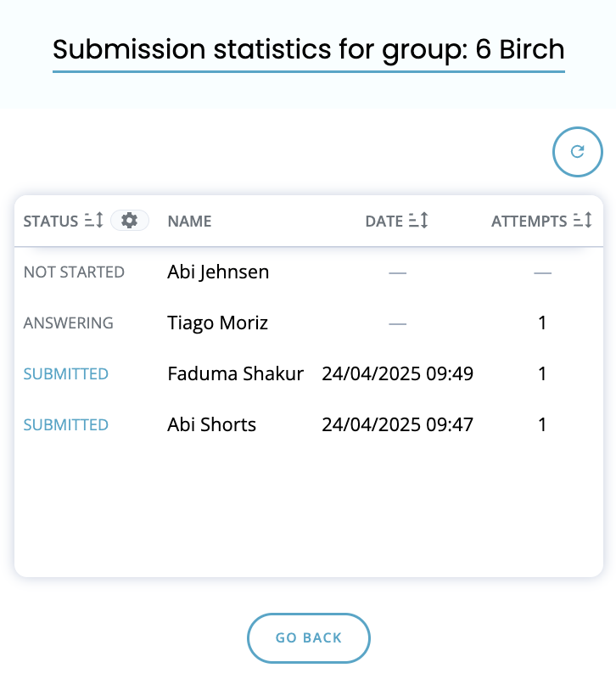Click the refresh statistics icon
Image resolution: width=616 pixels, height=679 pixels.
pos(577,152)
